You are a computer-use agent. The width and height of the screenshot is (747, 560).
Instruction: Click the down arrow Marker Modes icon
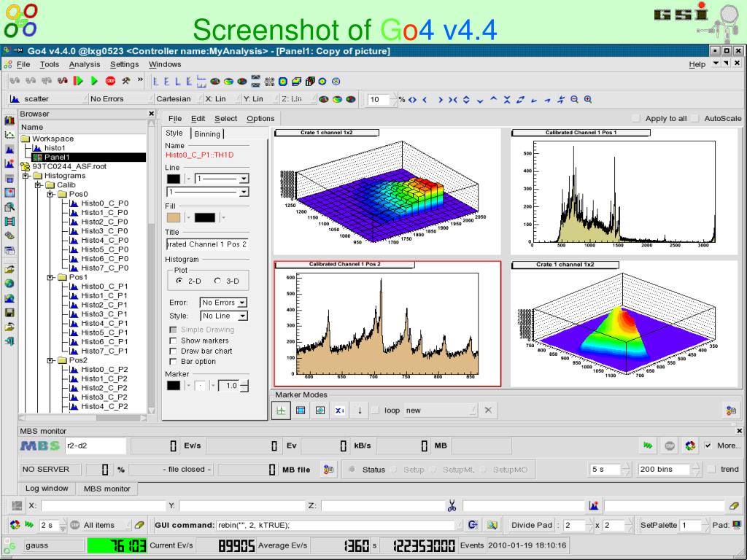point(360,411)
